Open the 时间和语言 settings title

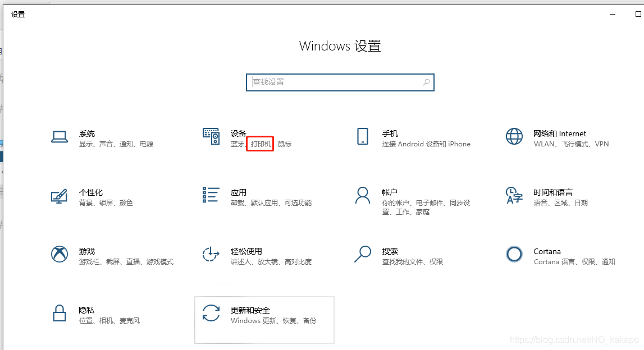click(553, 192)
